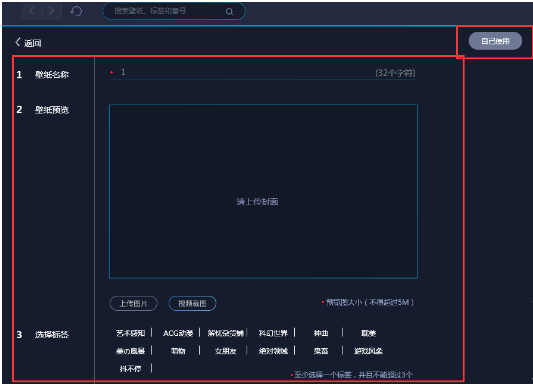Click the 视频截图 button
Viewport: 533px width, 384px height.
pos(192,303)
